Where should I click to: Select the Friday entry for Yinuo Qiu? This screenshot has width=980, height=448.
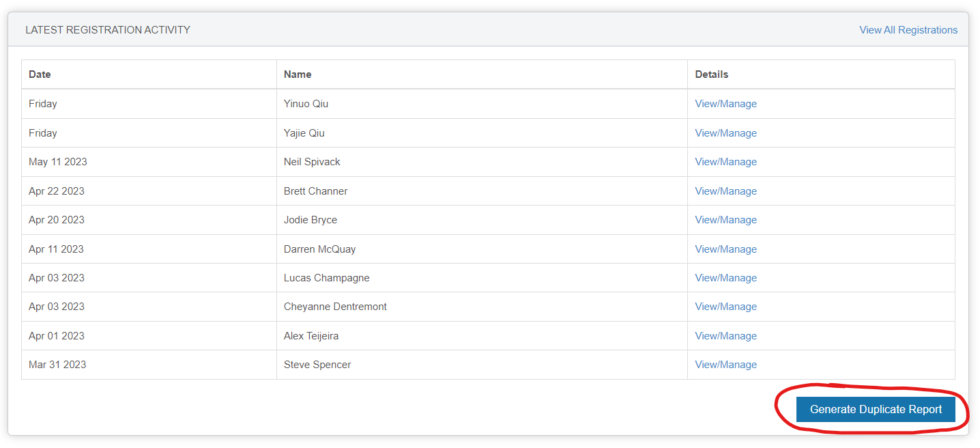click(x=42, y=103)
